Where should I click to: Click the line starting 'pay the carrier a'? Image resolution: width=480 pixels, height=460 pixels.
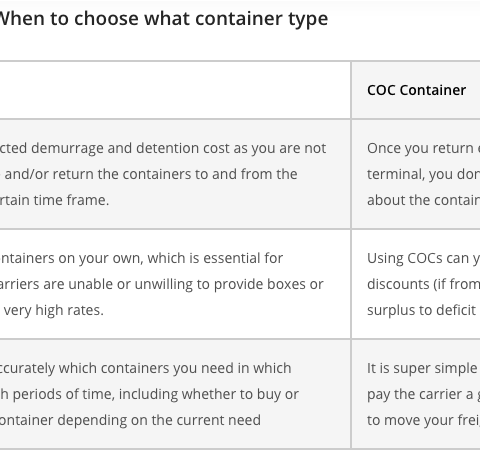click(423, 394)
